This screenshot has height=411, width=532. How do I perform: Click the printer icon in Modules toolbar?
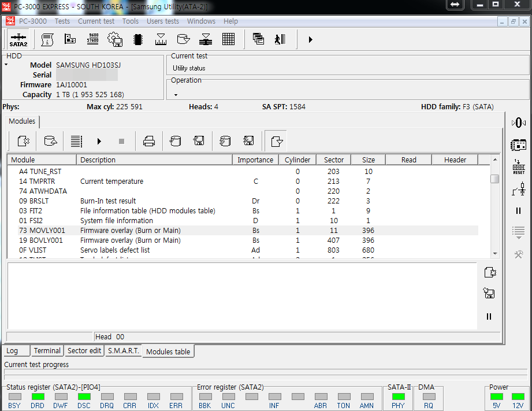tap(149, 140)
